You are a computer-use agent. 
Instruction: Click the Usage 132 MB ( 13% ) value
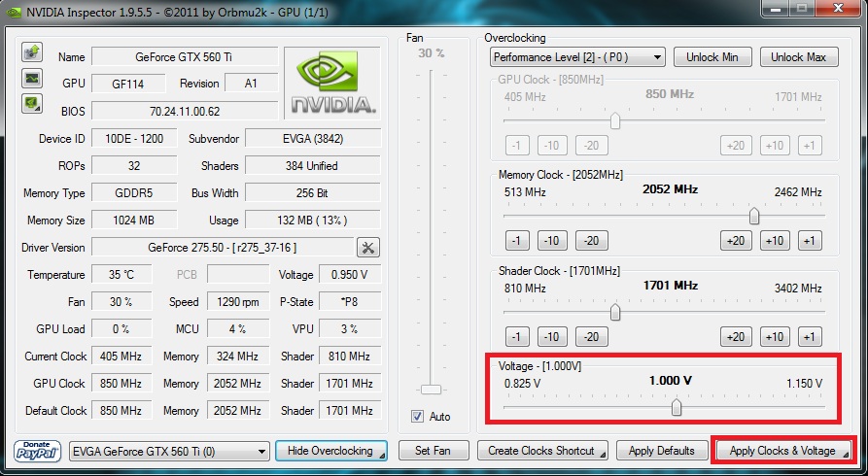pyautogui.click(x=313, y=221)
